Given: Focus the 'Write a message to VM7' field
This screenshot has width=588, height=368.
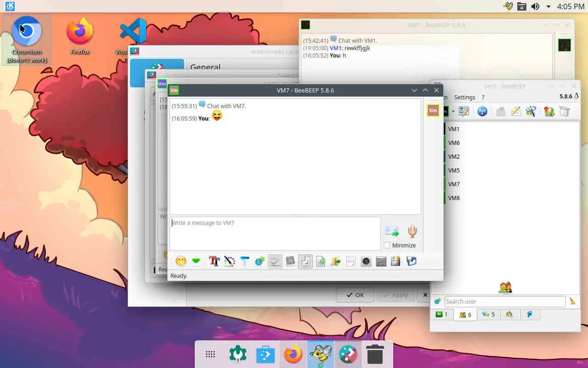Looking at the screenshot, I should tap(275, 233).
